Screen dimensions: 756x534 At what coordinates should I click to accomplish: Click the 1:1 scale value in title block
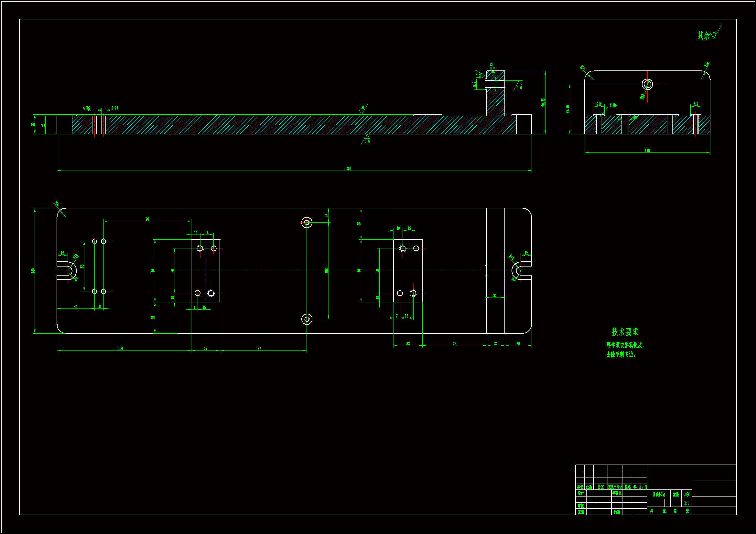686,503
